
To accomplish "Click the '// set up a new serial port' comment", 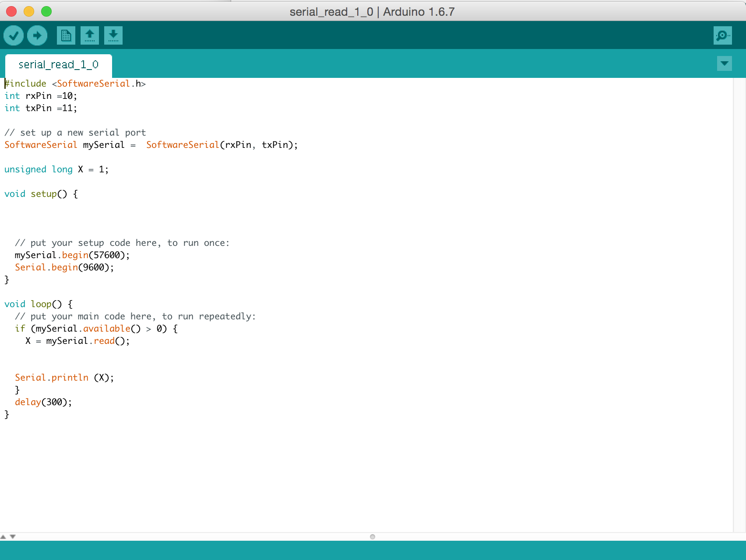I will pyautogui.click(x=75, y=133).
